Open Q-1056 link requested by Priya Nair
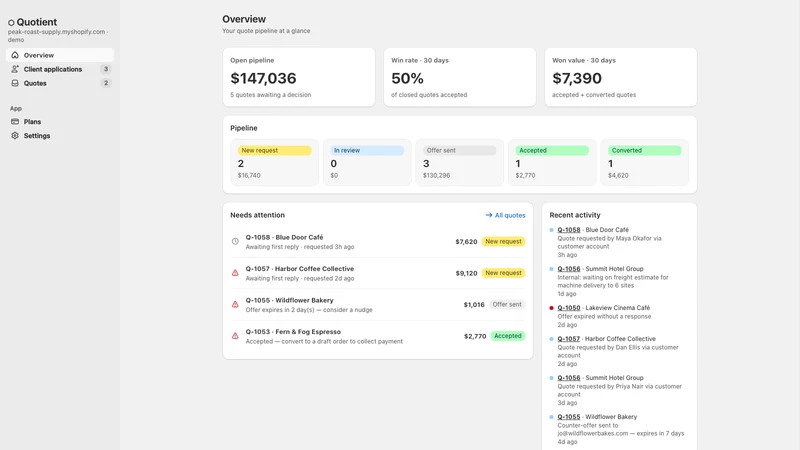Viewport: 800px width, 450px height. click(x=568, y=378)
